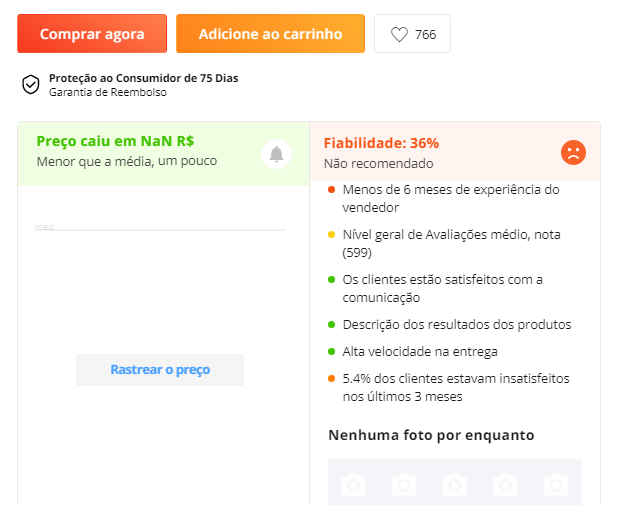This screenshot has width=643, height=505.
Task: Open first camera photo placeholder
Action: [353, 485]
